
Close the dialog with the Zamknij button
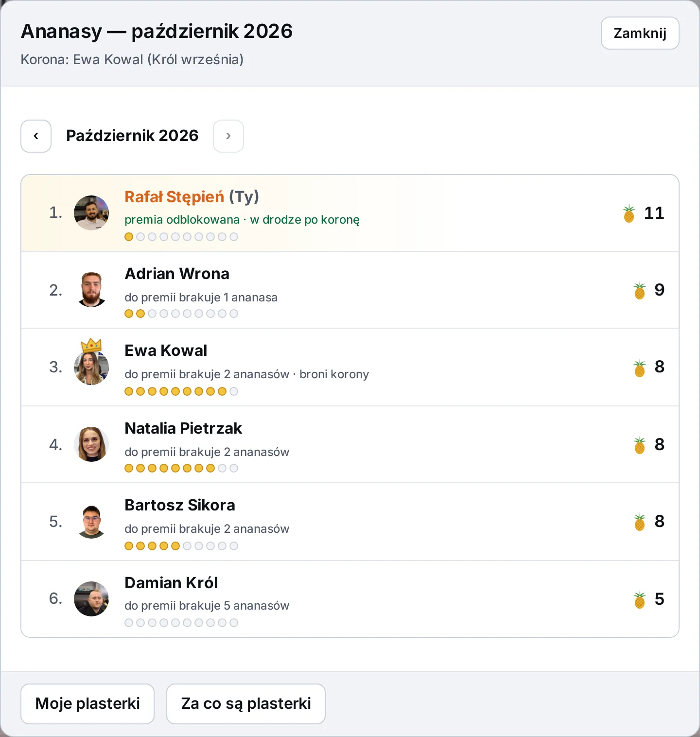(x=640, y=33)
